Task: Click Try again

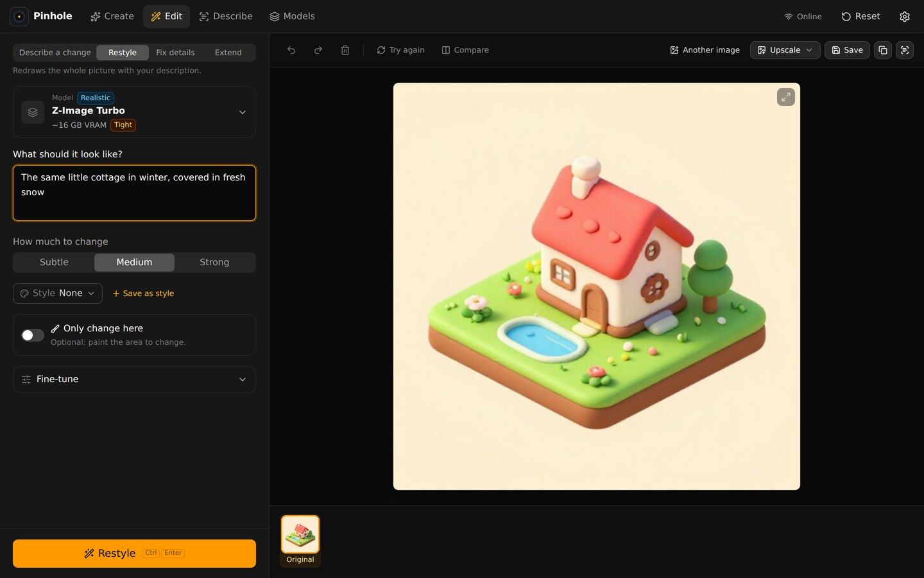Action: pyautogui.click(x=400, y=50)
